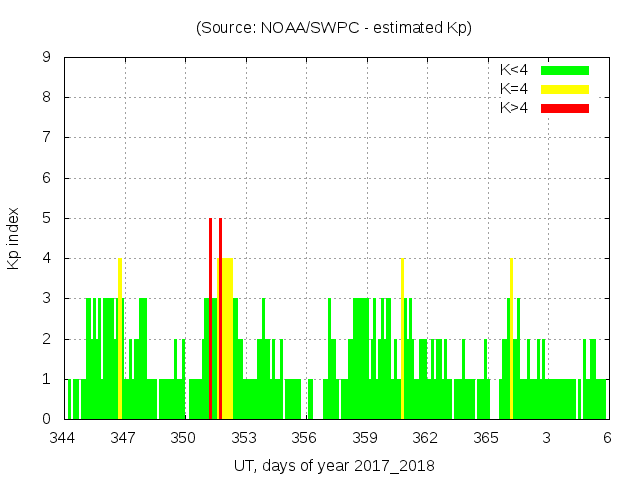Click the wide yellow block near day 352
640x480 pixels.
227,340
